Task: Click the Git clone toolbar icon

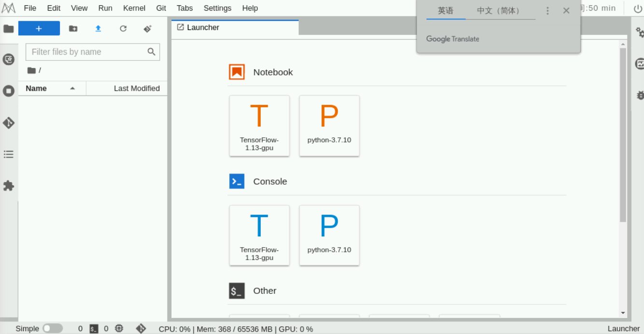Action: coord(148,29)
